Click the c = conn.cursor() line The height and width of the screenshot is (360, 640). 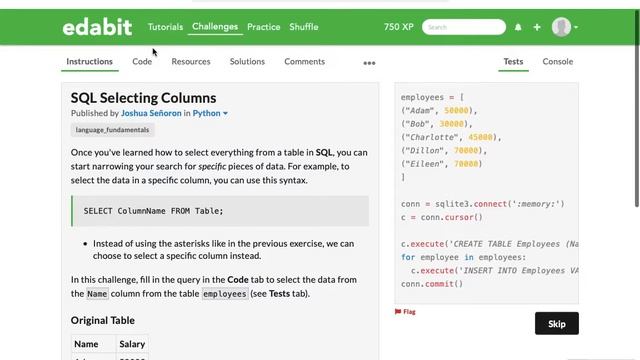coord(442,218)
